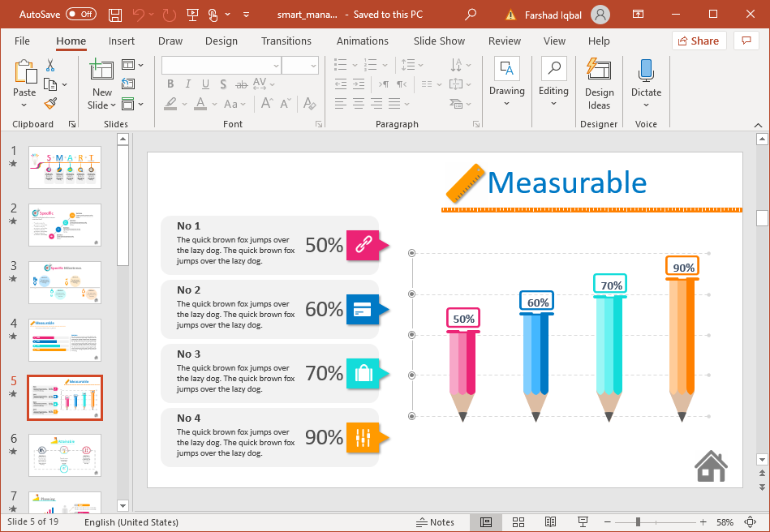Screen dimensions: 770x532
Task: Toggle italic formatting
Action: [187, 84]
